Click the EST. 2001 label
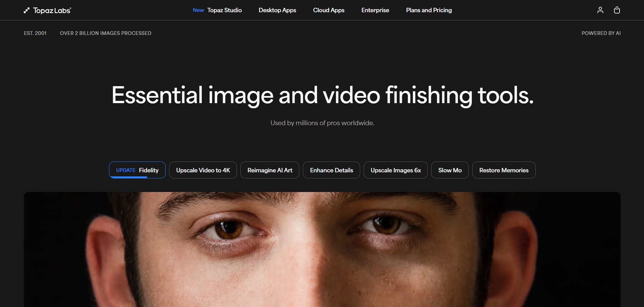The width and height of the screenshot is (644, 307). [x=35, y=33]
